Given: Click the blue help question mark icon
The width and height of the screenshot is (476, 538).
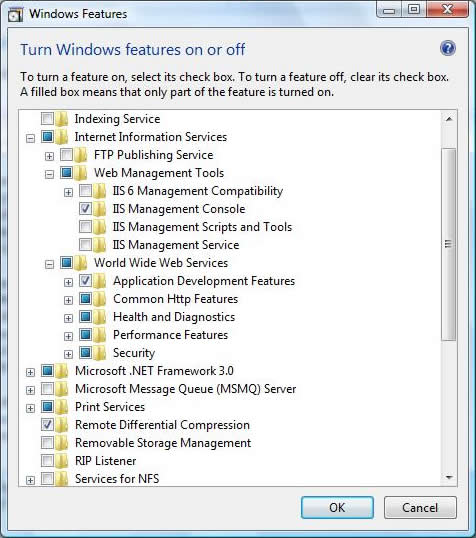Looking at the screenshot, I should click(448, 48).
